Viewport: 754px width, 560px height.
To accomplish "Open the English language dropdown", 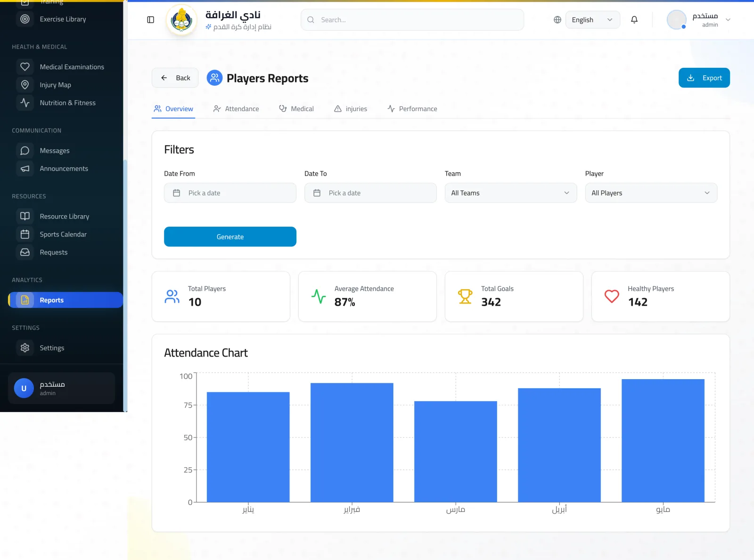I will 592,20.
